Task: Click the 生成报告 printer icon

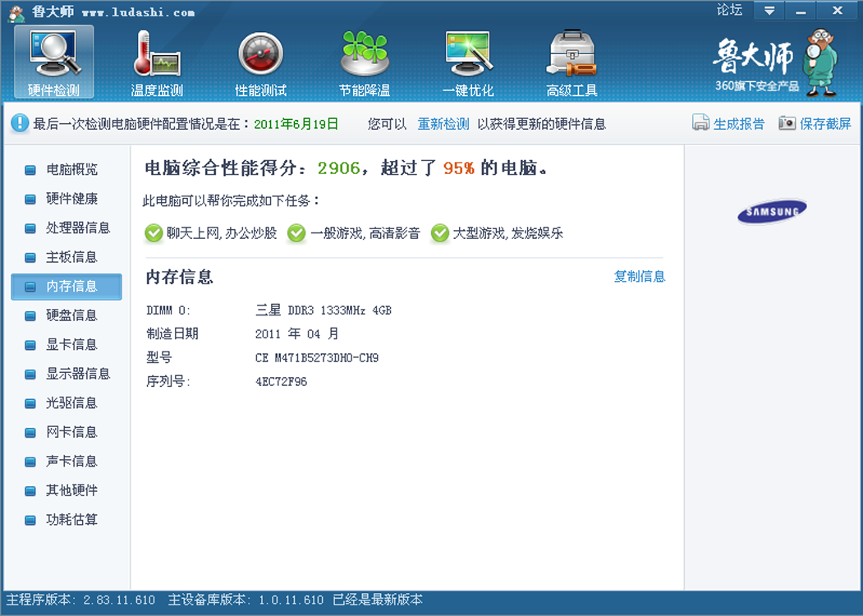Action: (x=700, y=122)
